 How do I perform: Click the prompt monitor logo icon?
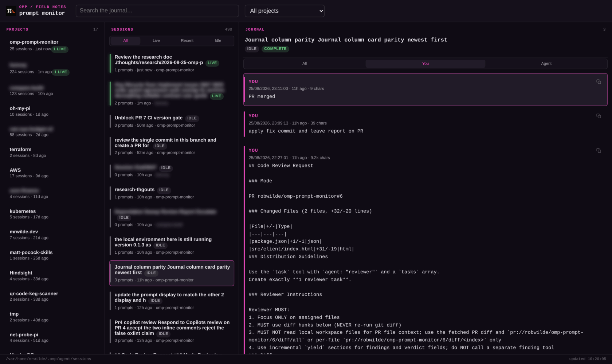coord(11,11)
